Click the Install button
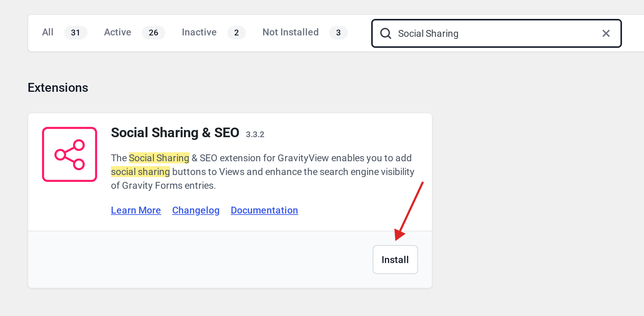The image size is (644, 316). coord(395,260)
